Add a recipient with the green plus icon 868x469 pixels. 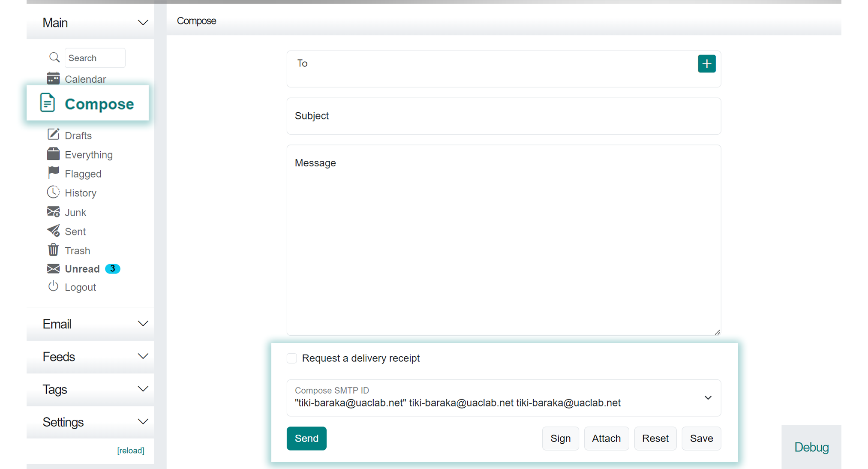point(706,63)
